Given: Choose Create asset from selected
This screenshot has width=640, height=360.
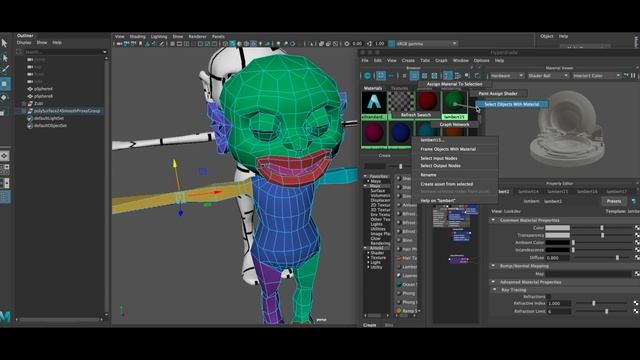Looking at the screenshot, I should 447,184.
